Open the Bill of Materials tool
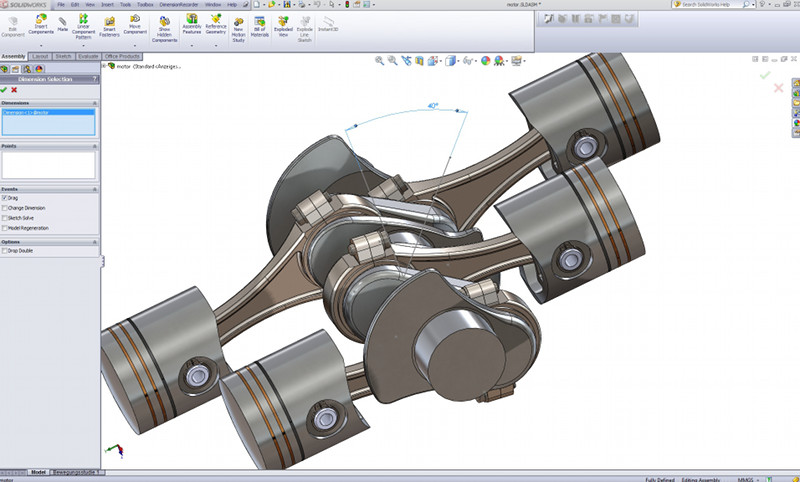 (260, 19)
